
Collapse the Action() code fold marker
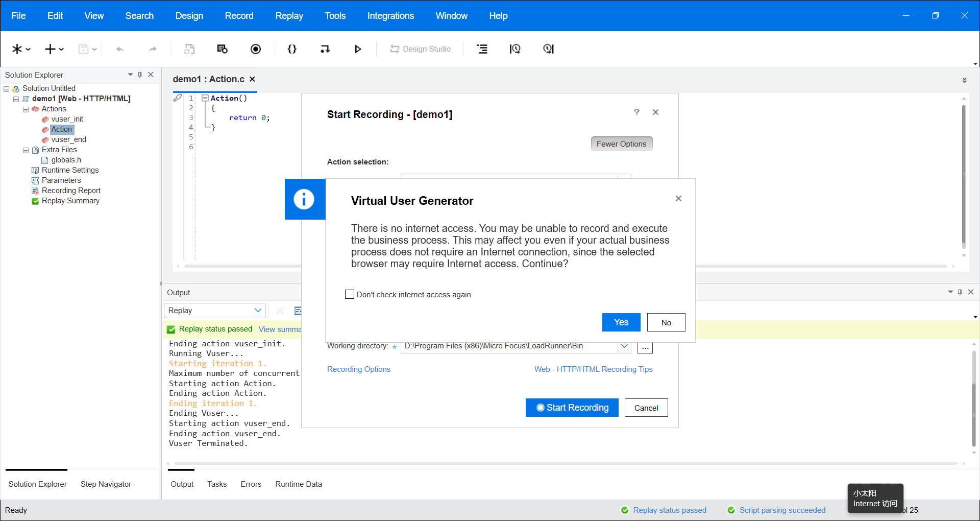[205, 98]
